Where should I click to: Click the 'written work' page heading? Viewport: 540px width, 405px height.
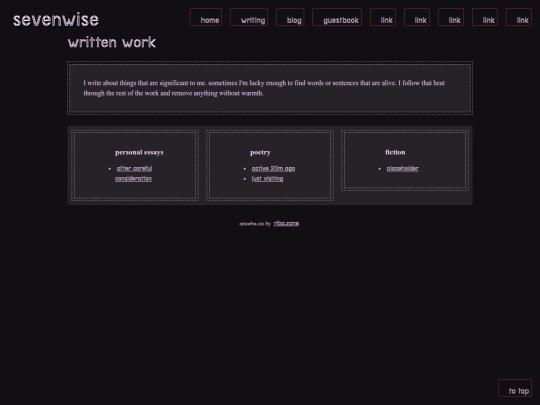112,42
